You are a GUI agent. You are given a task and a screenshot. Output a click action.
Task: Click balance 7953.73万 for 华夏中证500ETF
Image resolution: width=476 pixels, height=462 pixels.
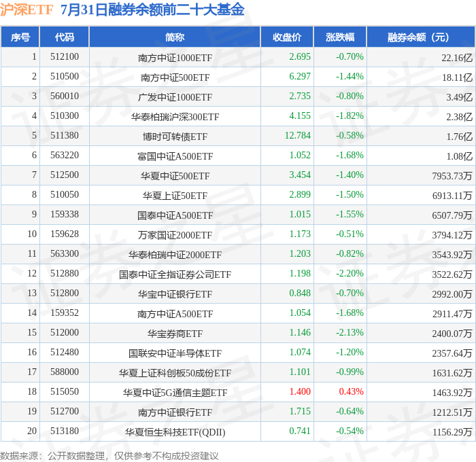coord(452,176)
